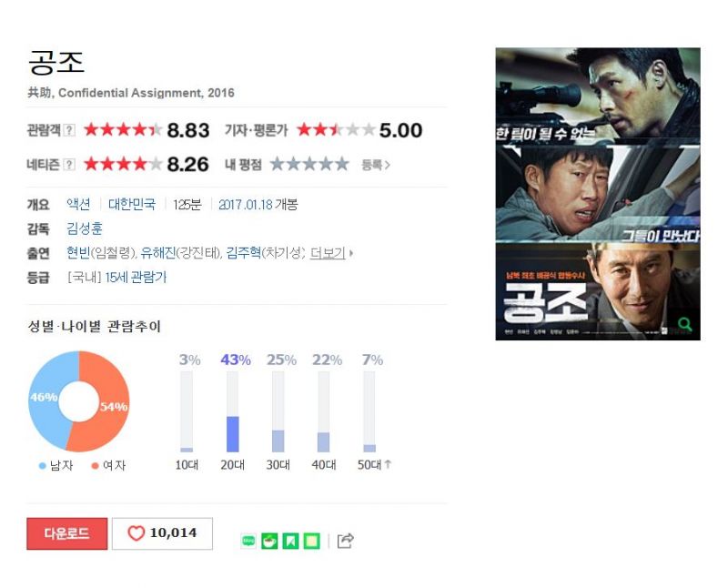Set my rating with the gray stars
This screenshot has height=588, width=728.
pyautogui.click(x=309, y=164)
